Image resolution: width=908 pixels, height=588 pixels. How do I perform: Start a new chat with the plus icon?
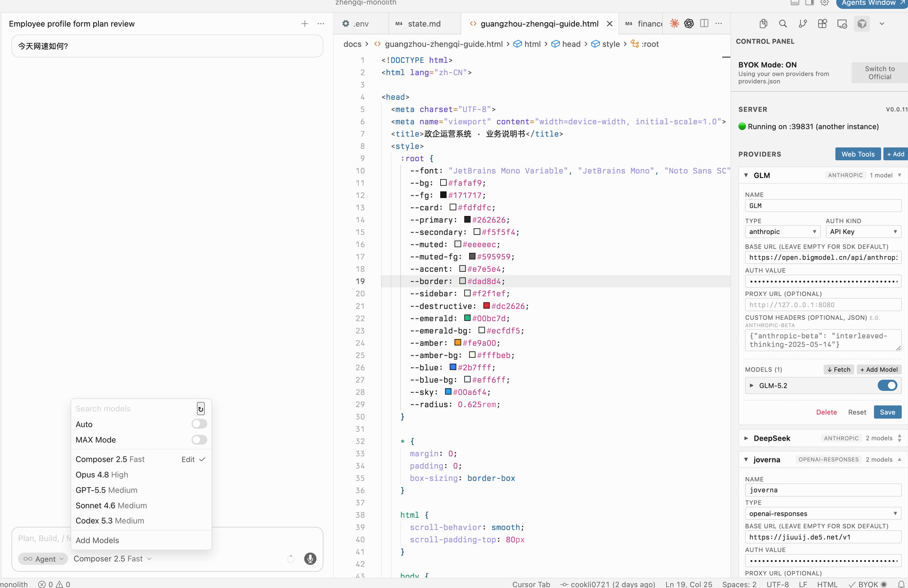coord(305,24)
